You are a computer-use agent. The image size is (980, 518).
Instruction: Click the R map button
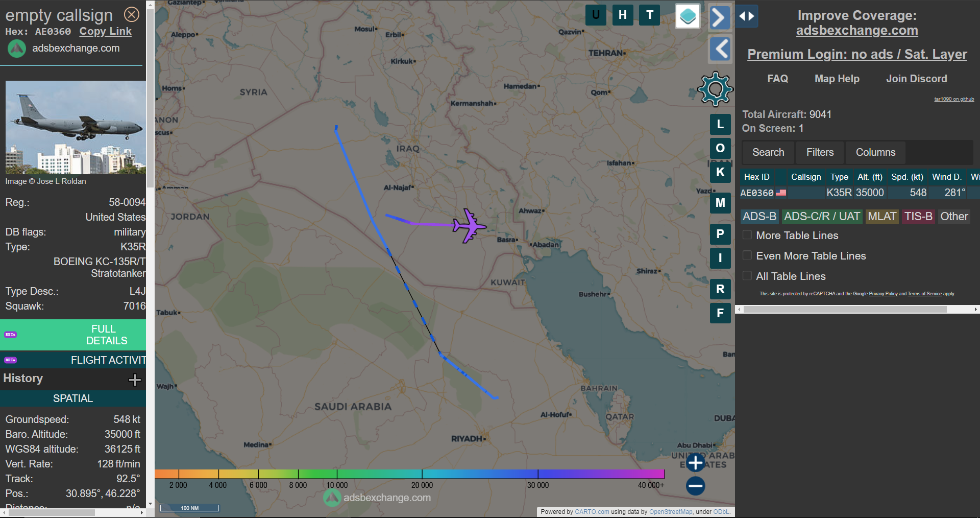click(720, 289)
